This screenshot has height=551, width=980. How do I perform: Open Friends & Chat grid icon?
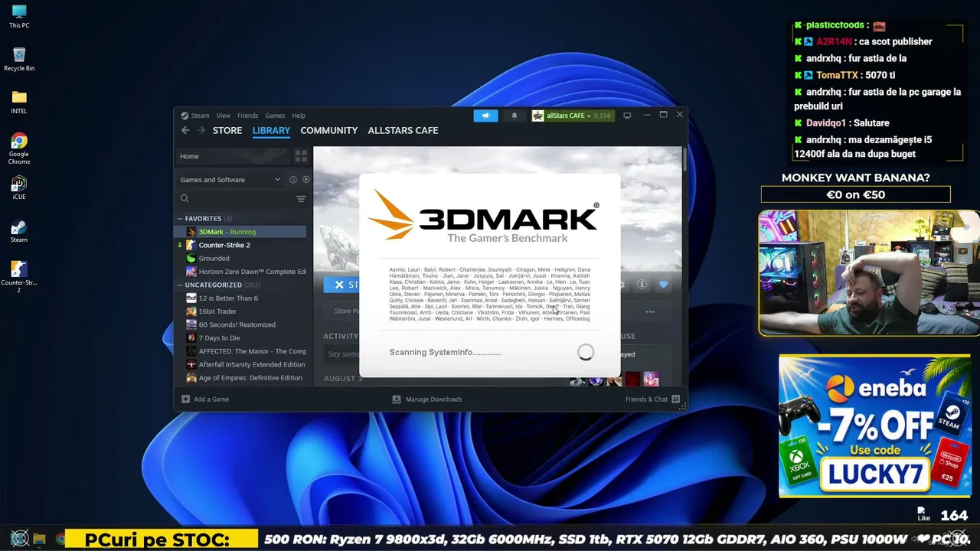point(676,399)
